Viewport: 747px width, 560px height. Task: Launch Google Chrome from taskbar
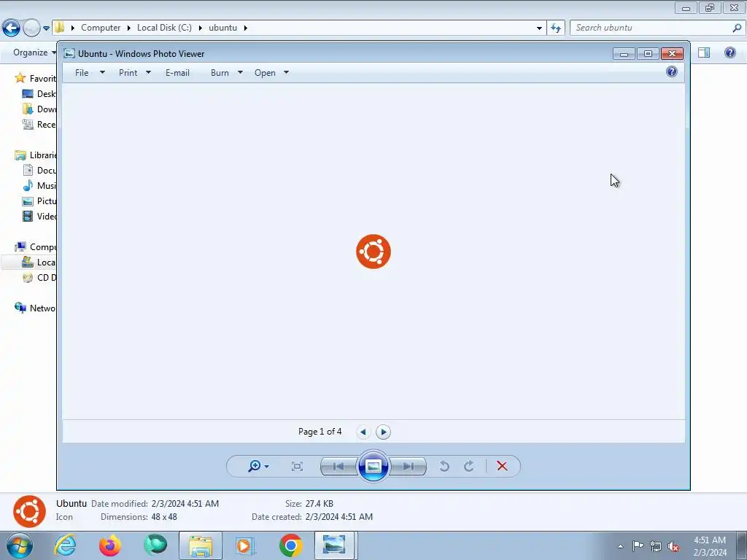click(x=291, y=545)
